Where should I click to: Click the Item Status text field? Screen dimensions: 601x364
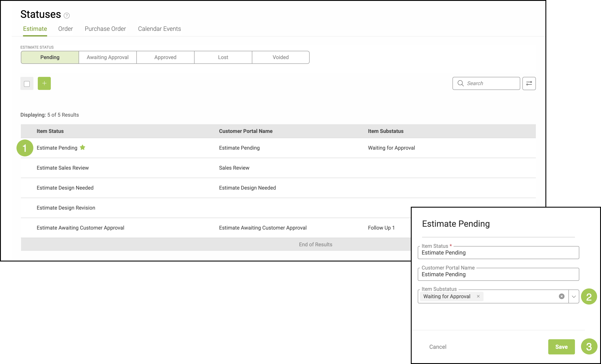(498, 253)
